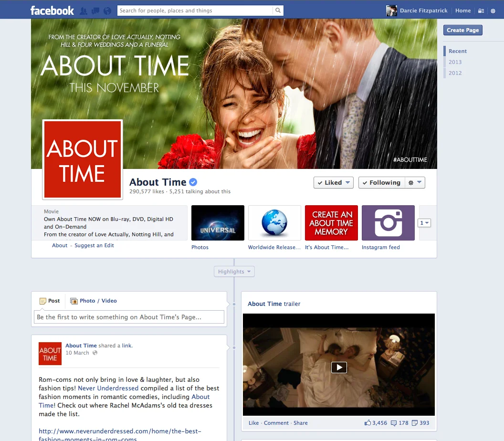Click the About Time page name heading
This screenshot has height=441, width=504.
(x=157, y=182)
